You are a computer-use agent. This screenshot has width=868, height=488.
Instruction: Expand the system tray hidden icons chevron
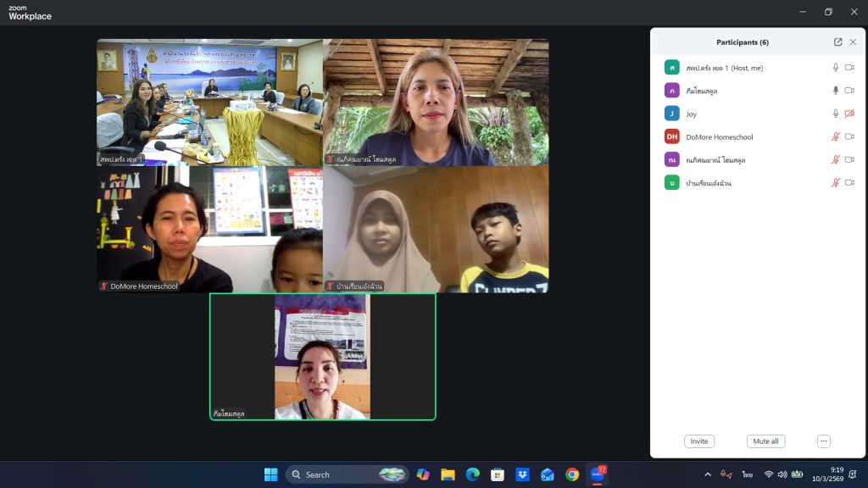(x=708, y=474)
